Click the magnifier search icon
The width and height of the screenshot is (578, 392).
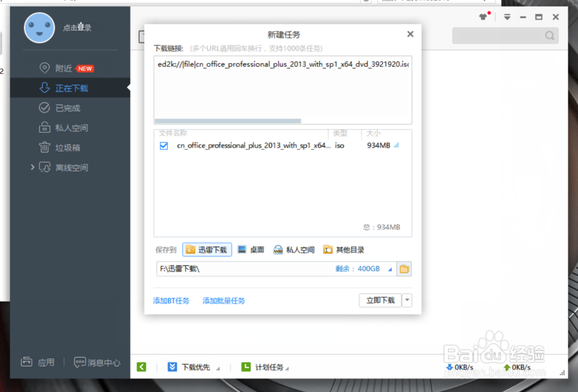[x=550, y=36]
